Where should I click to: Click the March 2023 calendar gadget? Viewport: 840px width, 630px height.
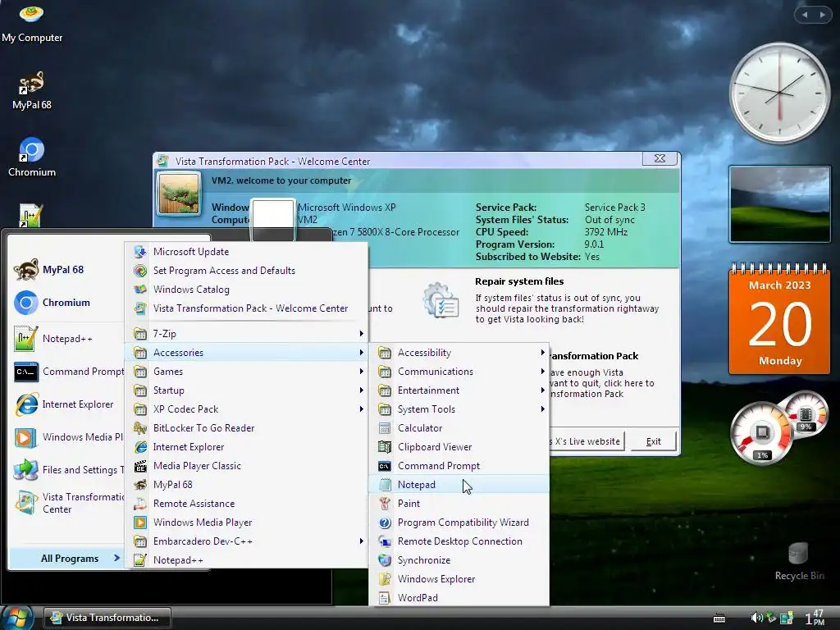779,318
